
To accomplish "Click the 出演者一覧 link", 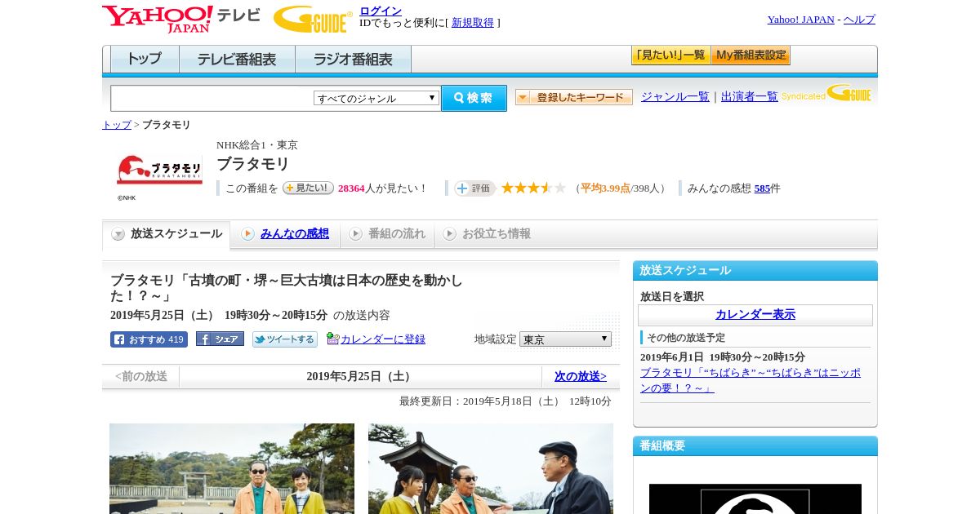I will point(750,96).
